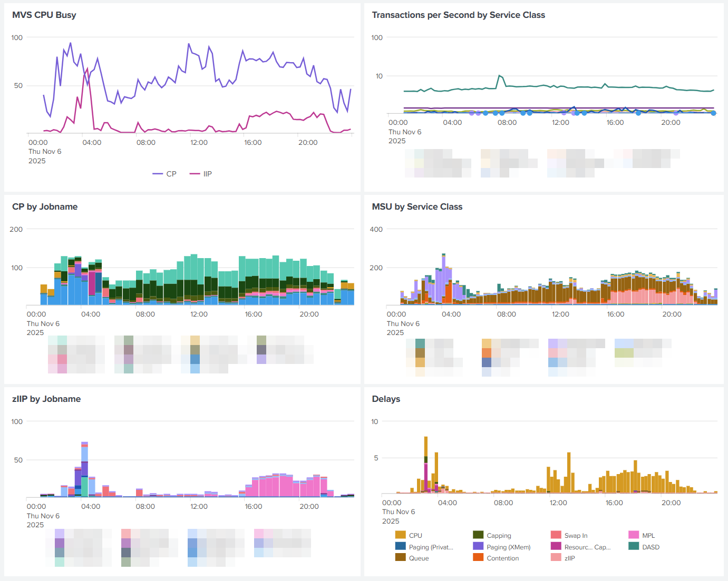
Task: Click the 10 y-axis label on Transactions chart
Action: [x=379, y=76]
